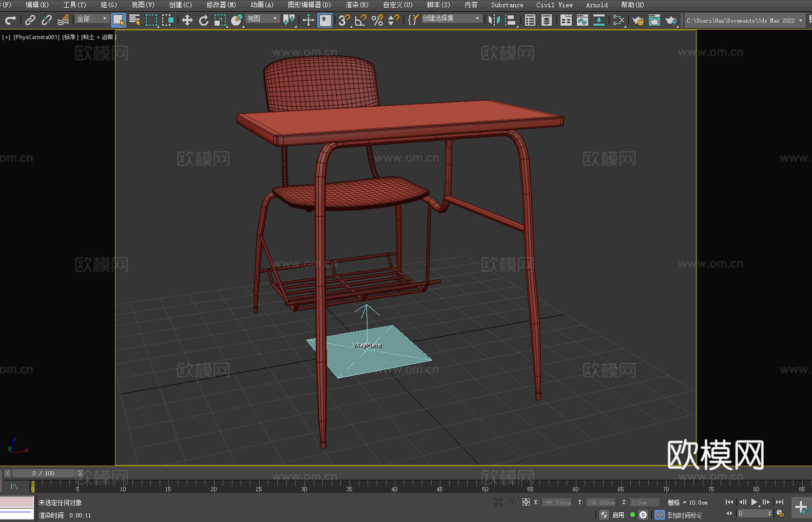Open Time Configuration clock-gear icon
Image resolution: width=812 pixels, height=522 pixels.
[x=780, y=514]
